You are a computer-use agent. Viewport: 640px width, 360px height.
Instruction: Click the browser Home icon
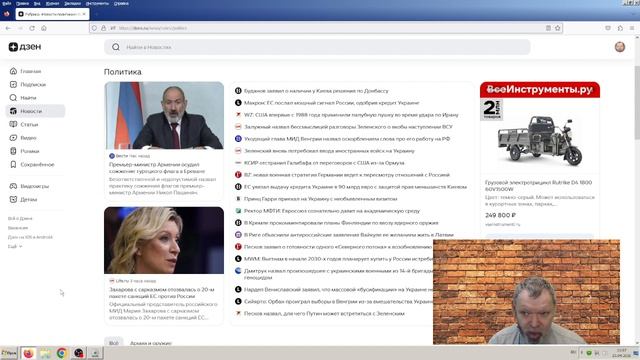point(44,28)
